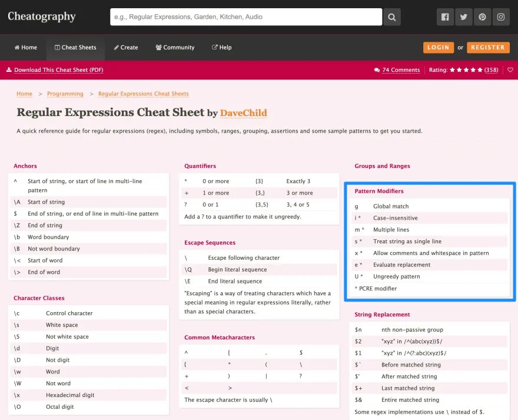This screenshot has height=420, width=518.
Task: Click the Quantifiers section heading
Action: click(200, 166)
